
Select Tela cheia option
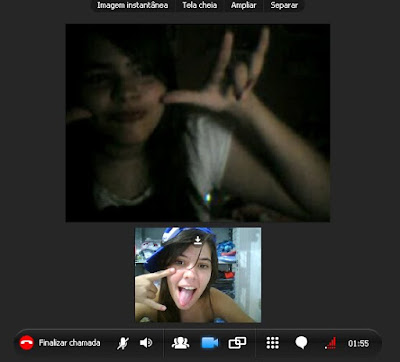coord(200,5)
